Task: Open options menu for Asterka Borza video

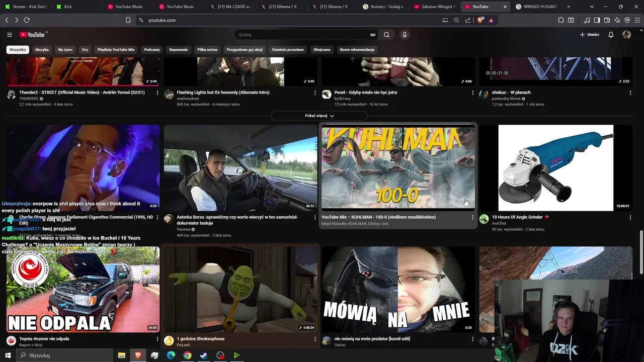Action: [315, 217]
